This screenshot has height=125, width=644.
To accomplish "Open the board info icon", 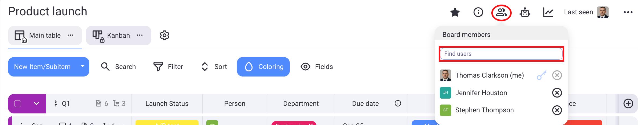I will point(478,12).
